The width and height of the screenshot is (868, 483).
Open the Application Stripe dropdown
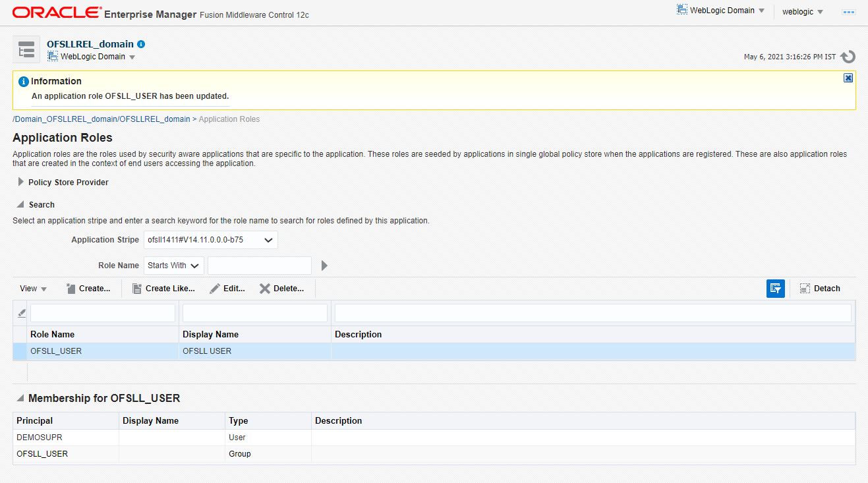[x=210, y=240]
